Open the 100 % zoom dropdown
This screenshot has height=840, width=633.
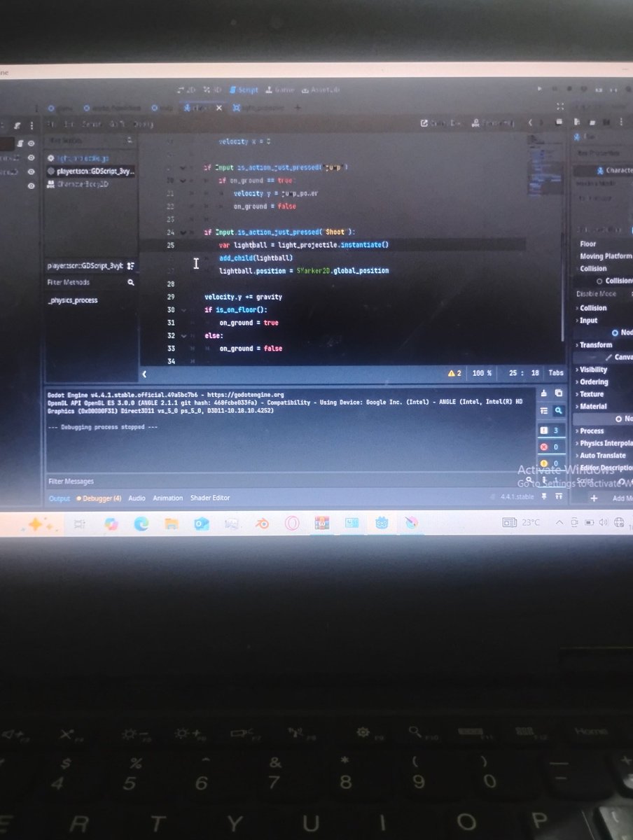pos(482,374)
